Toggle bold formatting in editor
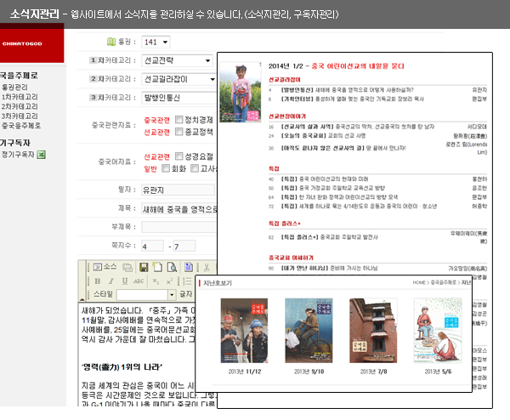510x420 pixels. click(98, 281)
